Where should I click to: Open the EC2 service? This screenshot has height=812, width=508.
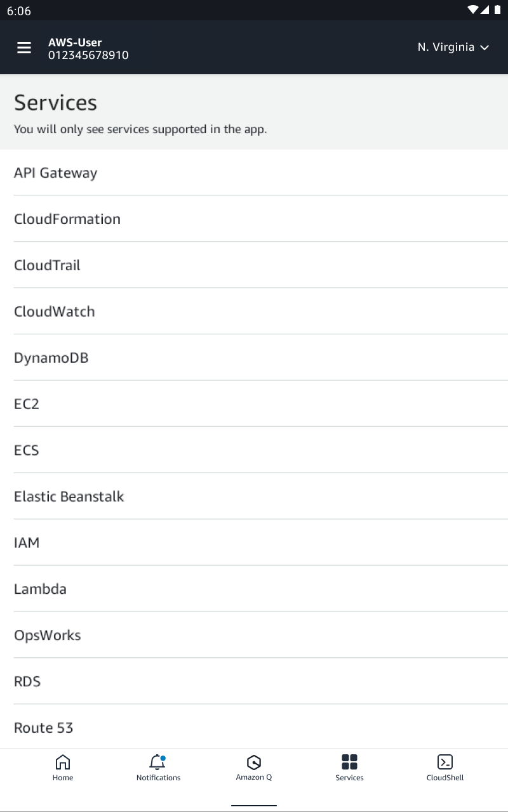tap(254, 404)
